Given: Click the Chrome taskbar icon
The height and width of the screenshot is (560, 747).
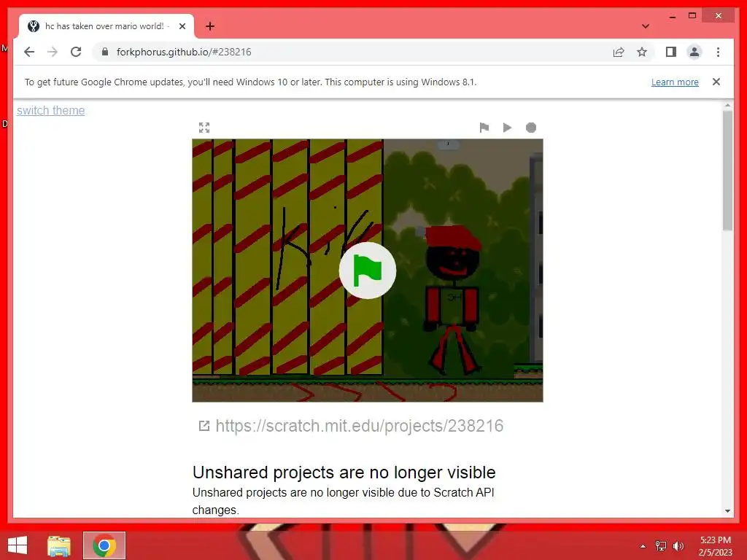Looking at the screenshot, I should point(104,545).
